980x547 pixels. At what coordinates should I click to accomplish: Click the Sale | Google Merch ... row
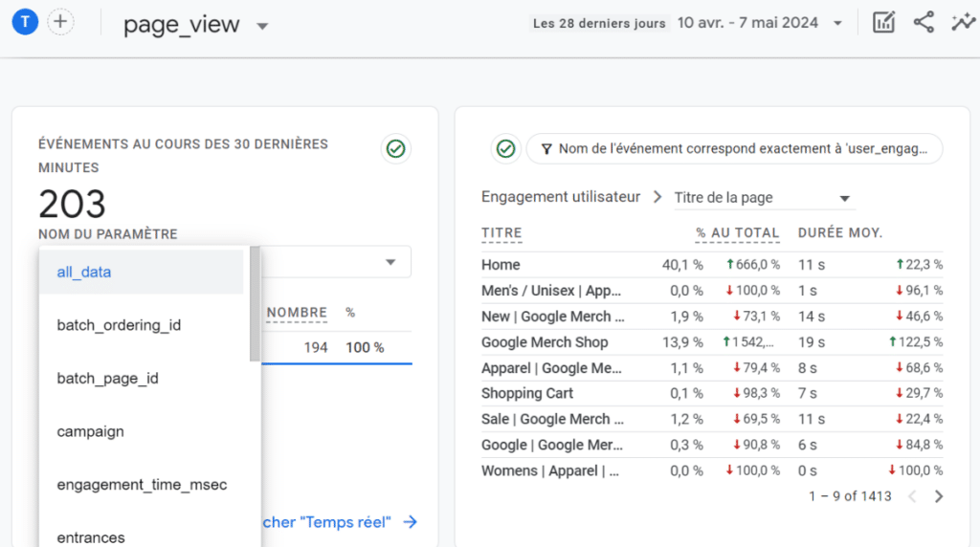552,419
